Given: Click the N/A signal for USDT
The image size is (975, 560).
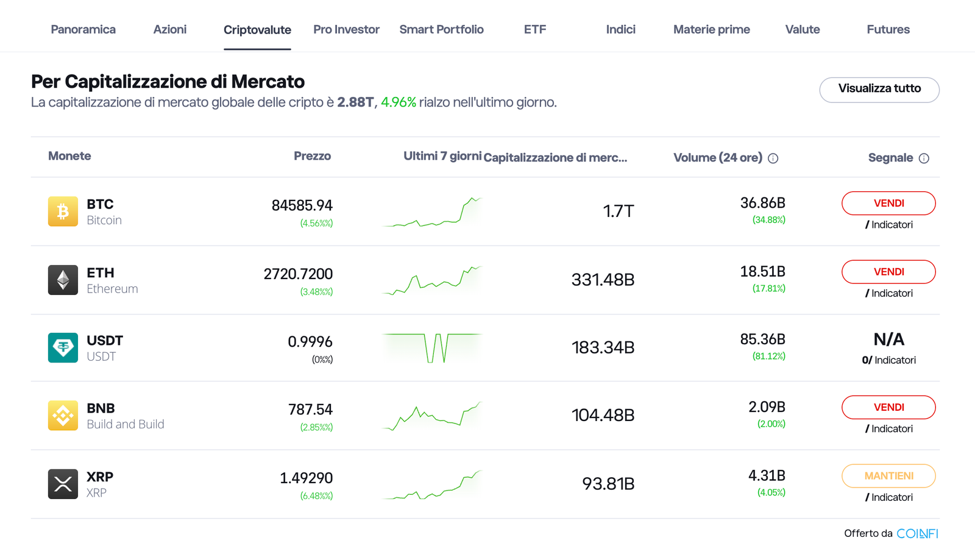Looking at the screenshot, I should 888,339.
